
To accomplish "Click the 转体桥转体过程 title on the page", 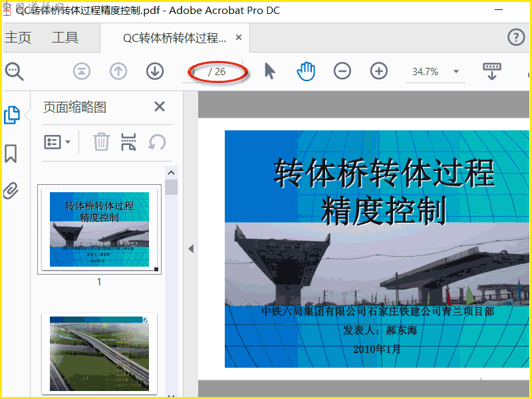I will click(384, 174).
